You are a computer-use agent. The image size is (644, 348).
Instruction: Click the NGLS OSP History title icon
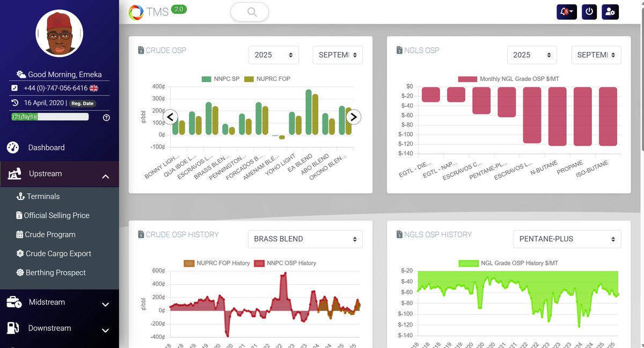pyautogui.click(x=399, y=234)
